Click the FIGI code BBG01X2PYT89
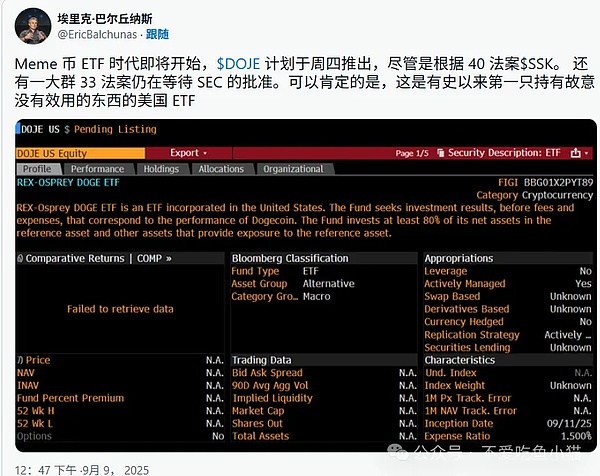This screenshot has width=600, height=476. coord(558,183)
